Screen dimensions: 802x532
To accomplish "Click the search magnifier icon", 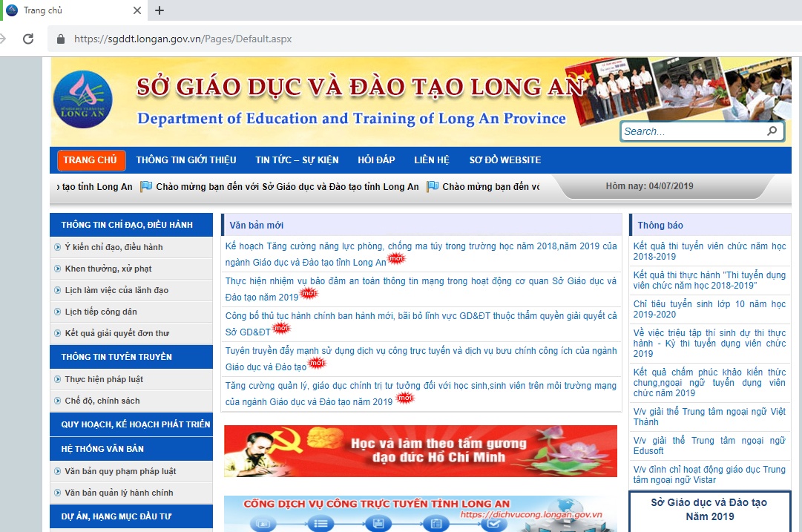I will (x=772, y=131).
